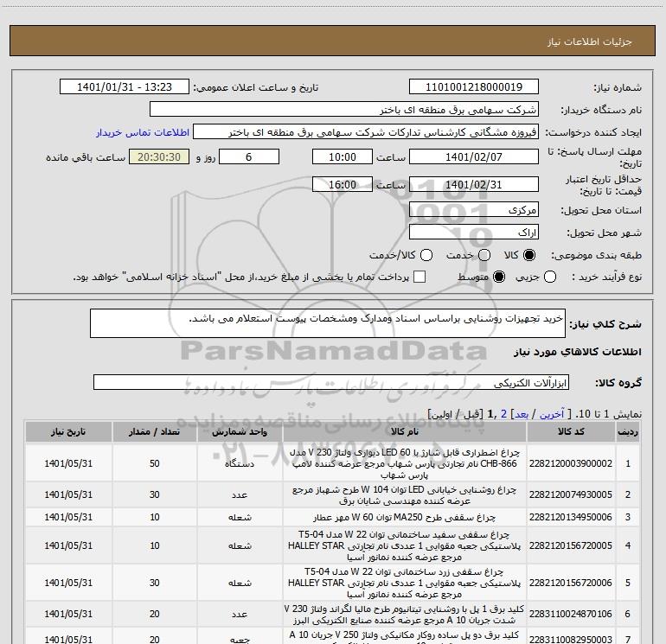Click the واحد شمارش column header
Screen dimensions: 666x644
coord(240,431)
